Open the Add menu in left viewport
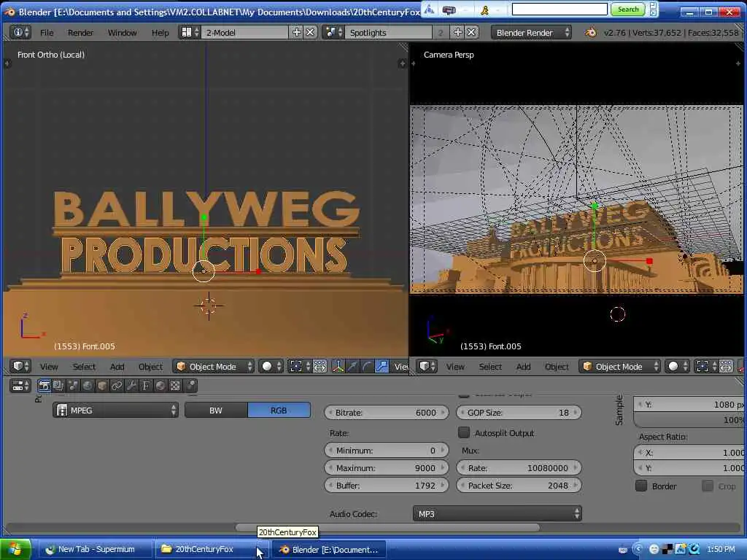Image resolution: width=747 pixels, height=560 pixels. (117, 366)
